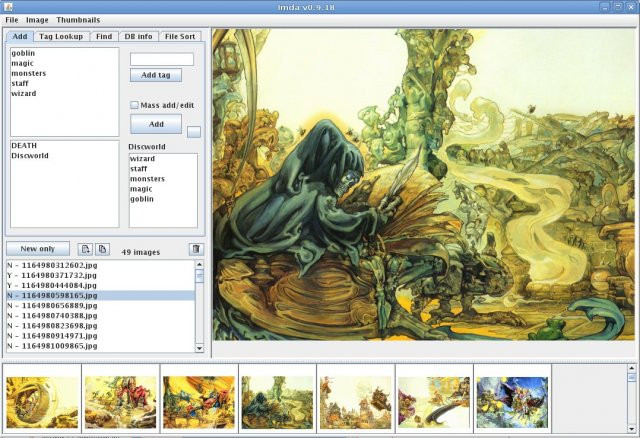Select file N - 1164981009865.jpg
This screenshot has height=438, width=640.
click(x=100, y=346)
